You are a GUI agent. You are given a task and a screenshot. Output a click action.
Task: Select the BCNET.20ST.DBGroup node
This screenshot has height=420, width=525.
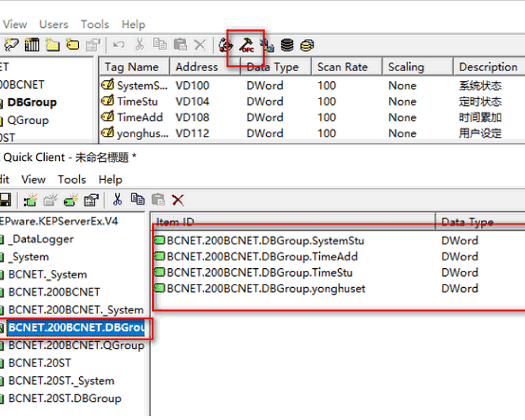(64, 398)
